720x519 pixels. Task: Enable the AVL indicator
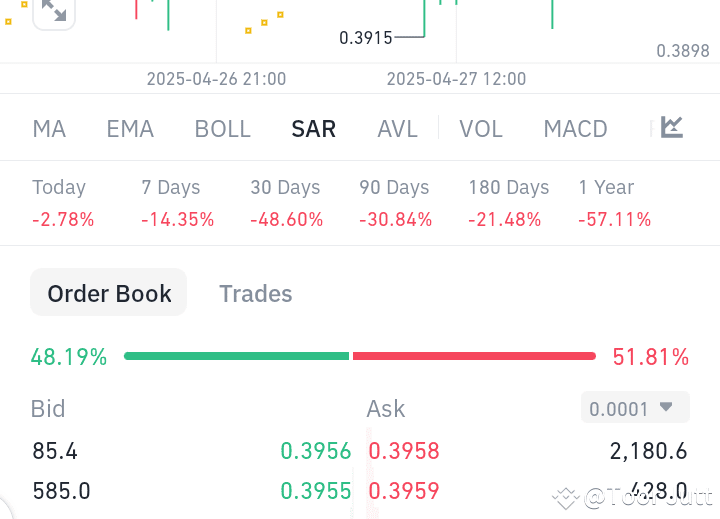tap(397, 129)
